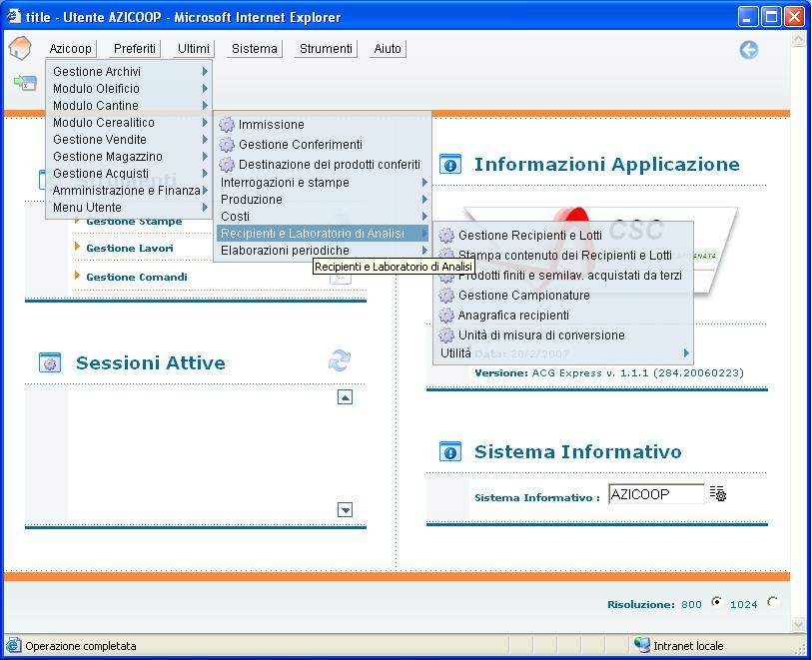Expand the Modulo Cantine submenu
Viewport: 812px width, 660px height.
click(x=205, y=106)
